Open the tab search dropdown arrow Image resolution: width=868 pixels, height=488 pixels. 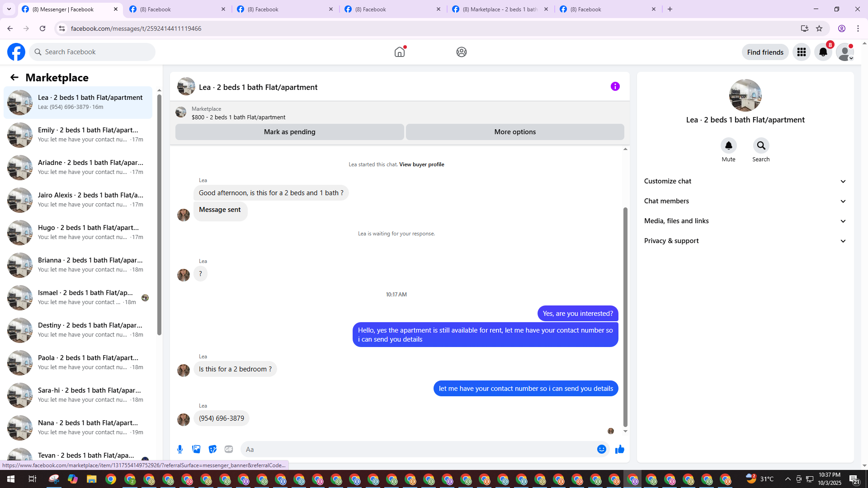(x=9, y=9)
